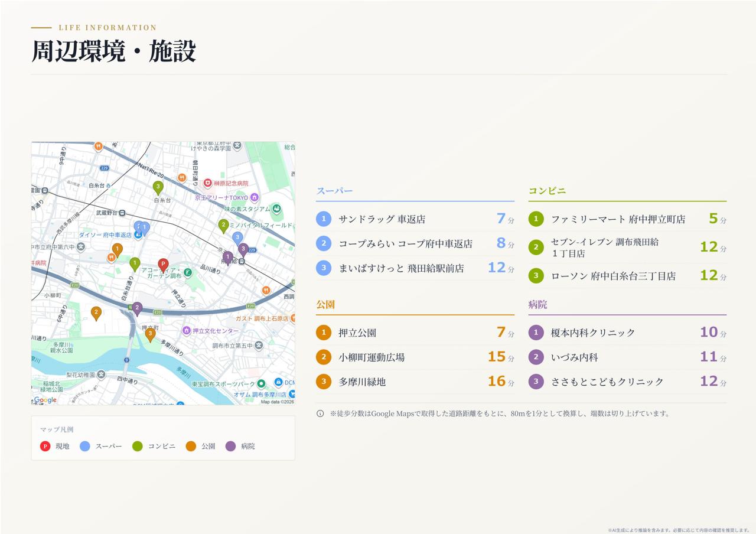Click the text 小柳町運動広場
This screenshot has width=756, height=534.
372,357
